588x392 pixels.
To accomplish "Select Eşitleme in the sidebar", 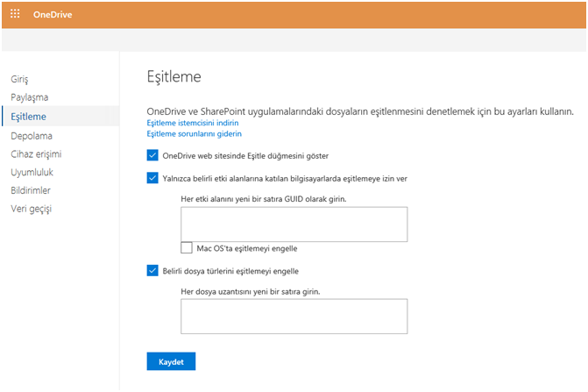I will pos(29,117).
